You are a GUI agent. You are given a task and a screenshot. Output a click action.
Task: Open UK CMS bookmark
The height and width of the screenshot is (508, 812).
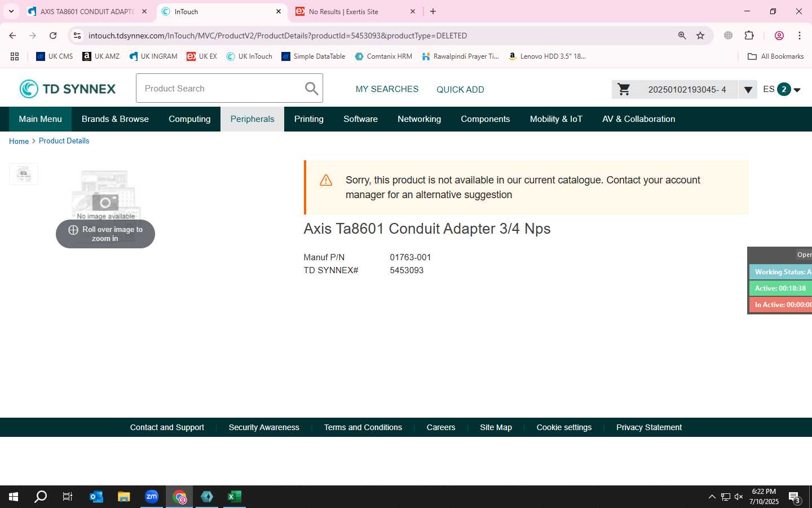[x=55, y=56]
